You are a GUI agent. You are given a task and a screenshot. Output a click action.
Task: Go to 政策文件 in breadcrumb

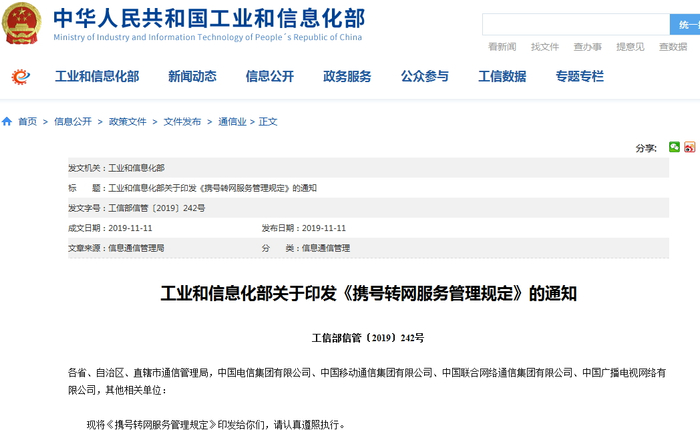pos(128,121)
